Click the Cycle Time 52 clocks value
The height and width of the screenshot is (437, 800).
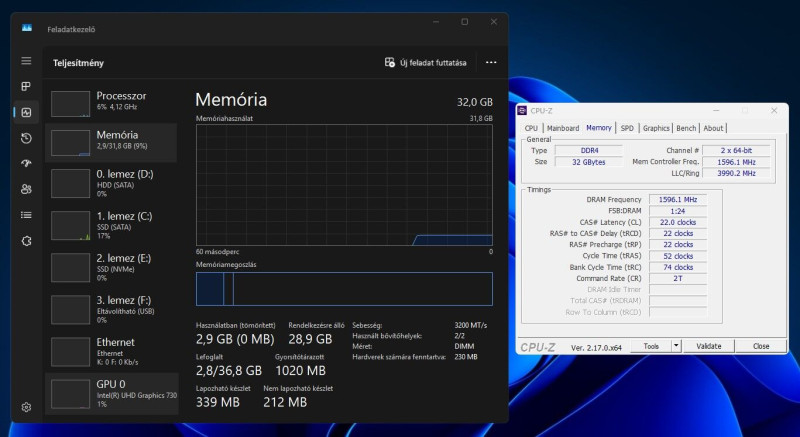tap(678, 255)
